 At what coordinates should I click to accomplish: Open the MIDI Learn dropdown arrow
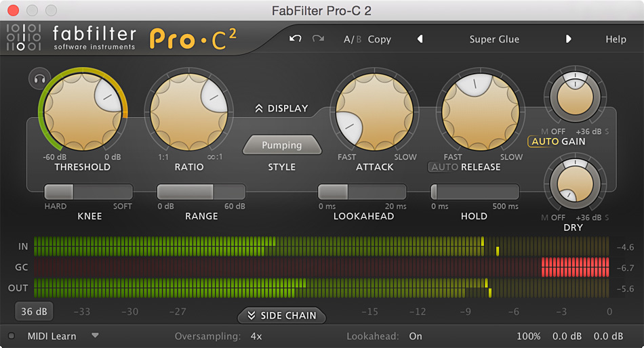pyautogui.click(x=95, y=335)
